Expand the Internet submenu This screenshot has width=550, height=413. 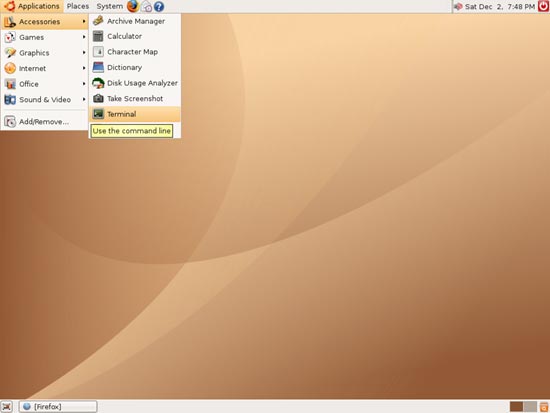click(44, 68)
